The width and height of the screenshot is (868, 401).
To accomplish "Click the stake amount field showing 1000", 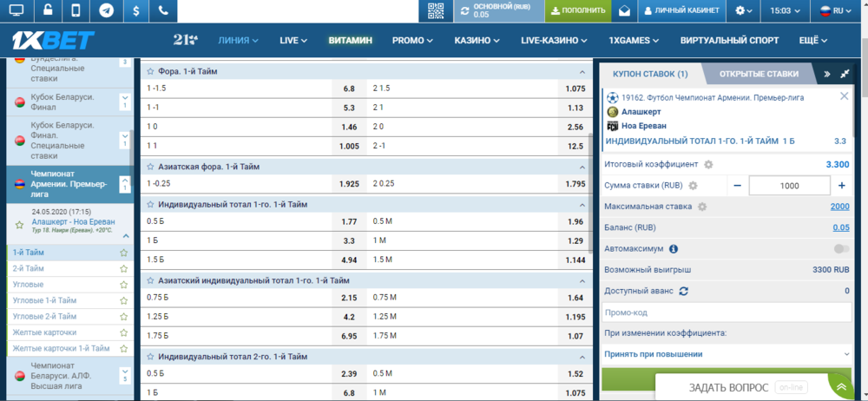I will tap(789, 186).
